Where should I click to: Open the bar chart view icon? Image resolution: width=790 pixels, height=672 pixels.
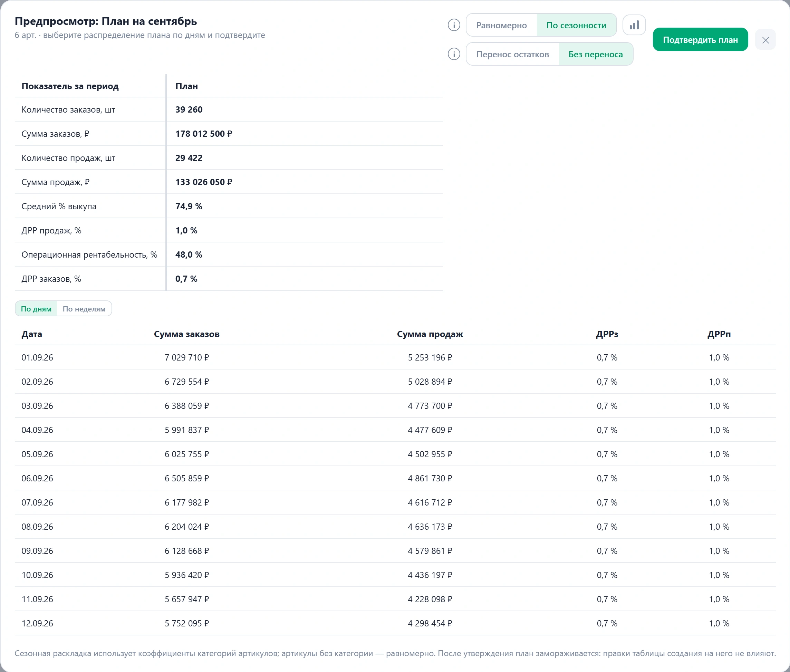pyautogui.click(x=634, y=25)
